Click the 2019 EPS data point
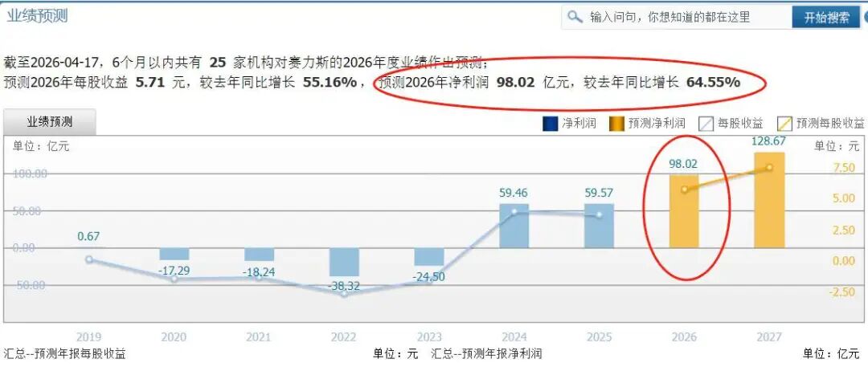 pyautogui.click(x=89, y=259)
